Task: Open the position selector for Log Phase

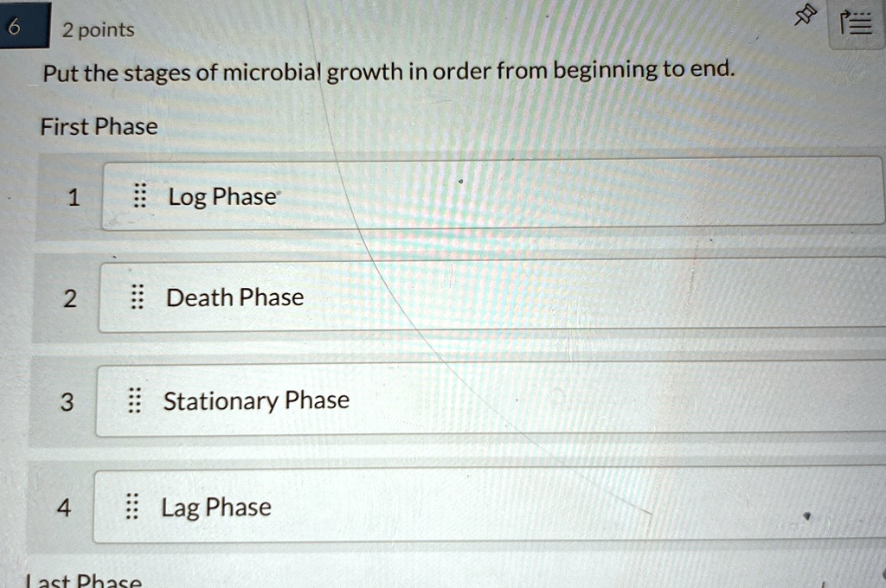Action: [x=74, y=197]
